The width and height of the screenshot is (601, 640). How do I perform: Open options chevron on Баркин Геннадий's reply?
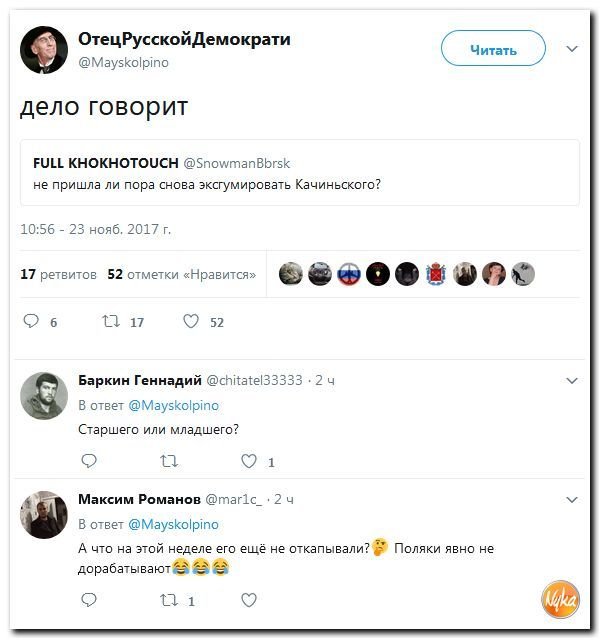click(572, 381)
